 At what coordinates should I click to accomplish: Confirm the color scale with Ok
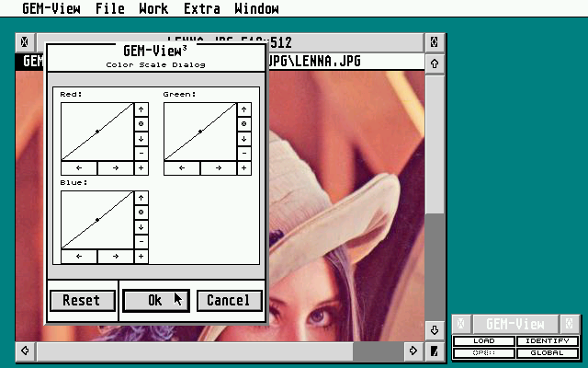click(x=155, y=301)
